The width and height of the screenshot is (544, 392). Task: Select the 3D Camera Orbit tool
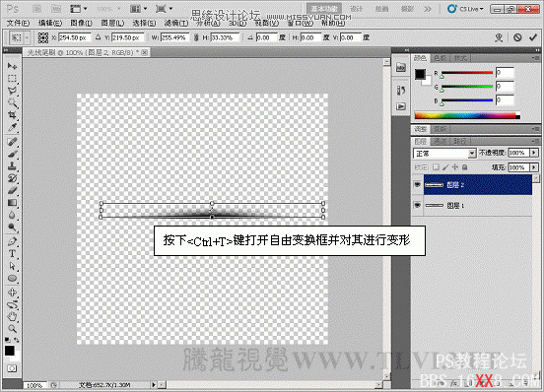(x=12, y=304)
